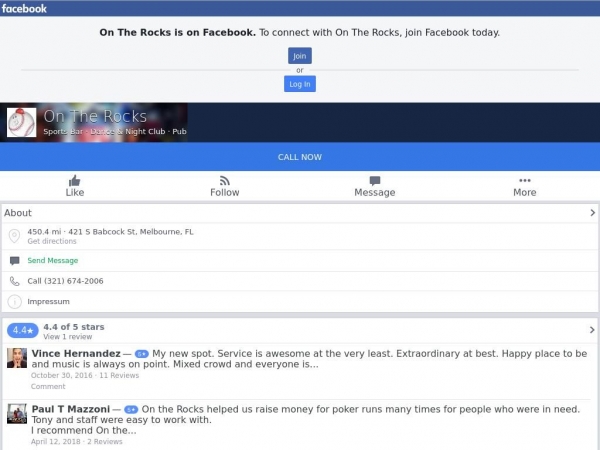Screen dimensions: 600x450
Task: Click Call (321) 674-2006
Action: pyautogui.click(x=65, y=281)
